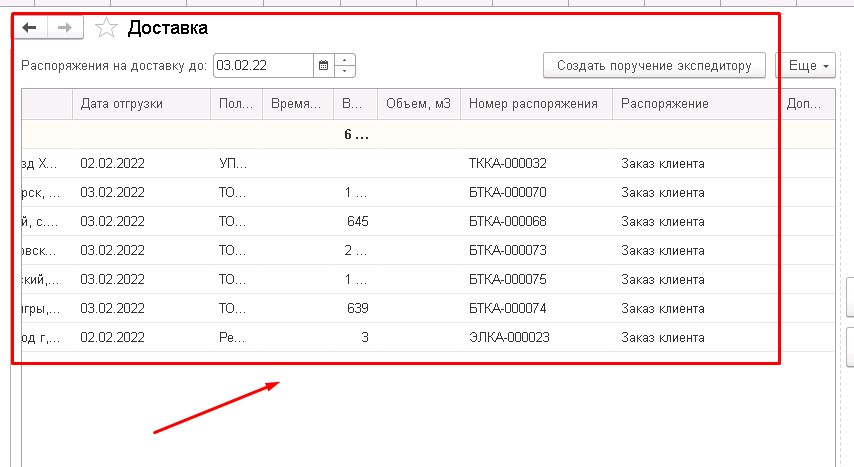The image size is (854, 467).
Task: Select row with order ЭЛКА-000023
Action: (508, 338)
